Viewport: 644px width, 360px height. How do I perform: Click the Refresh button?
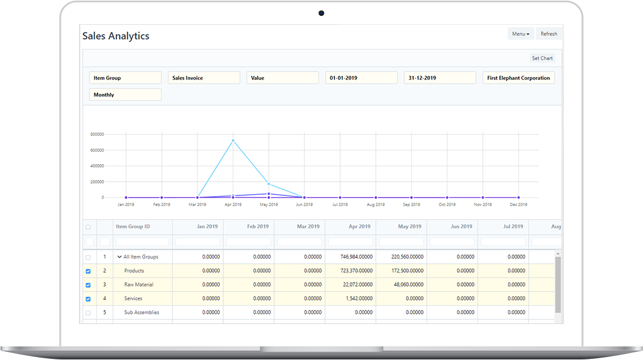(549, 34)
